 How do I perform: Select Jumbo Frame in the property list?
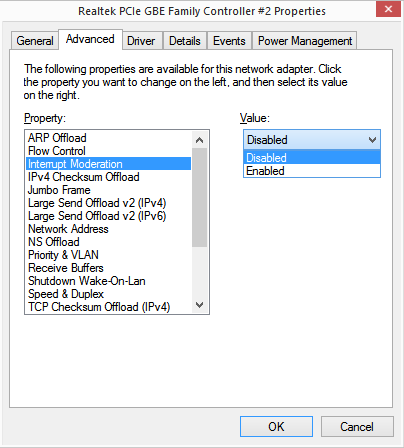(x=108, y=190)
